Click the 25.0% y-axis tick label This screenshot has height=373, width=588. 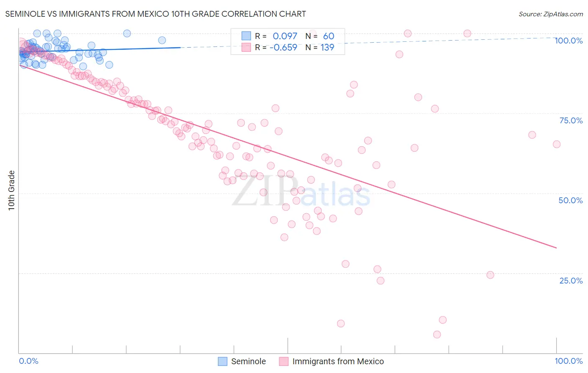point(571,281)
